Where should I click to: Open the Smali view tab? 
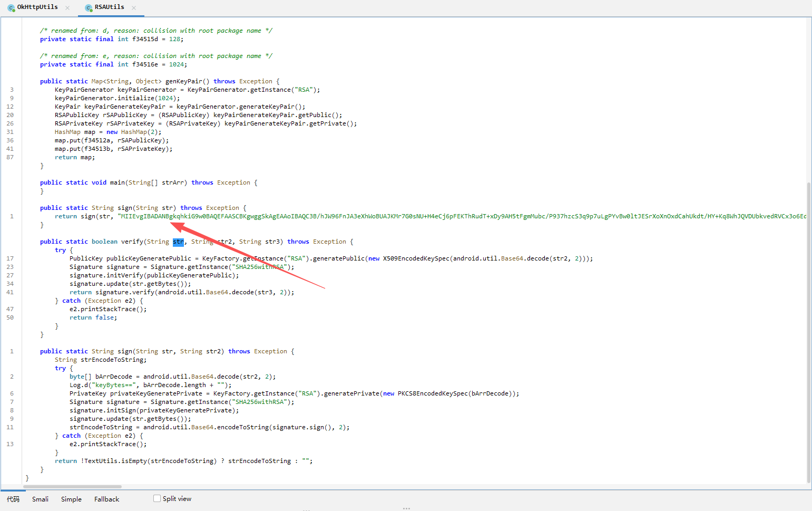point(40,499)
